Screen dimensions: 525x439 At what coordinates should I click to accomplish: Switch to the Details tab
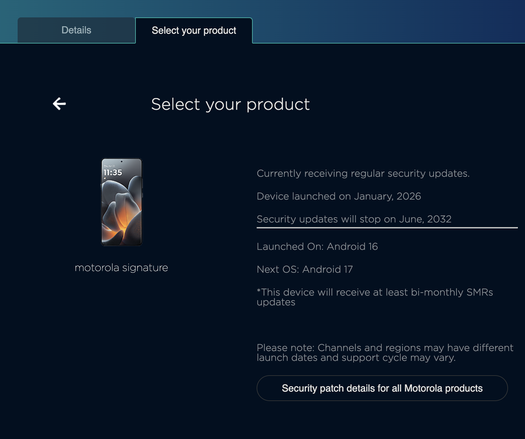[x=76, y=30]
